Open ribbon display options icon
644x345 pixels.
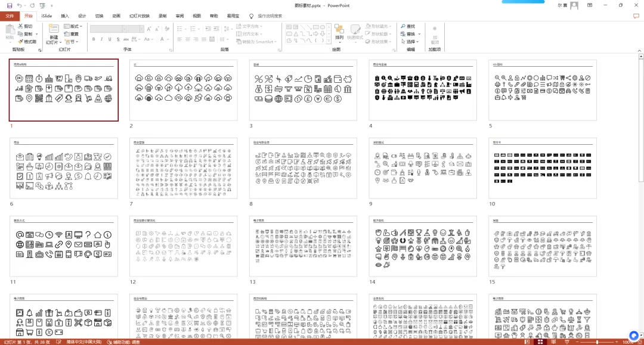coord(590,5)
